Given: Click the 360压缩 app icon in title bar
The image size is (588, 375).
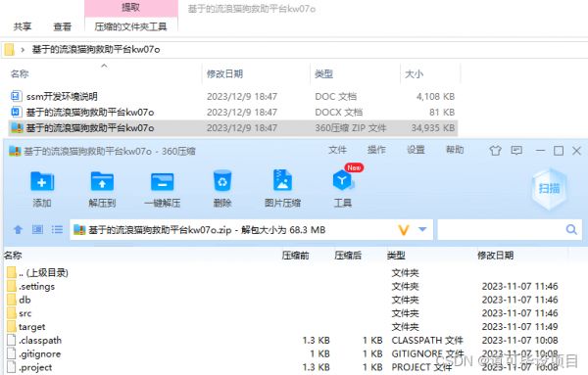Looking at the screenshot, I should pyautogui.click(x=15, y=151).
